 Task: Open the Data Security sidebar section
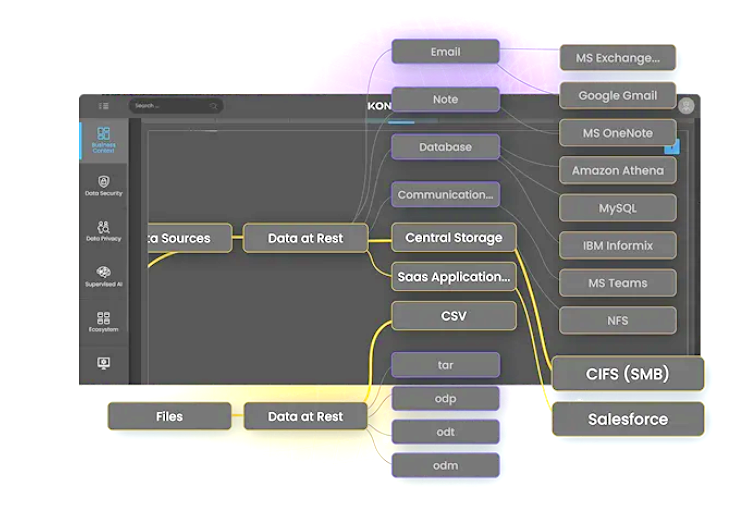click(104, 186)
